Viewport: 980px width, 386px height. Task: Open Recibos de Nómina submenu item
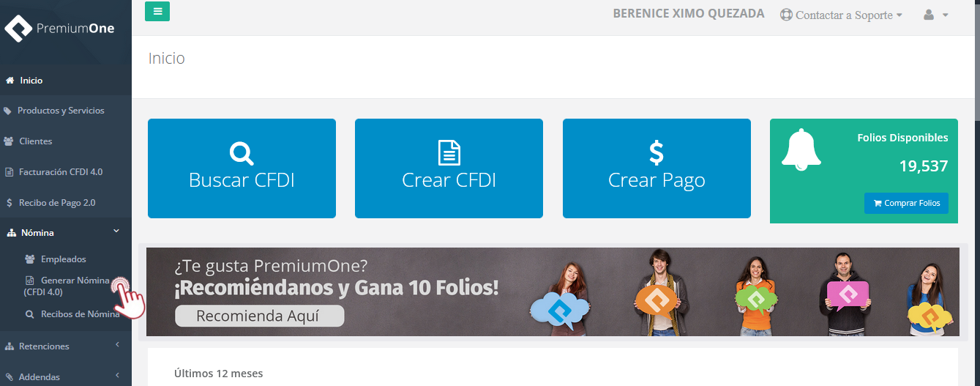(80, 314)
